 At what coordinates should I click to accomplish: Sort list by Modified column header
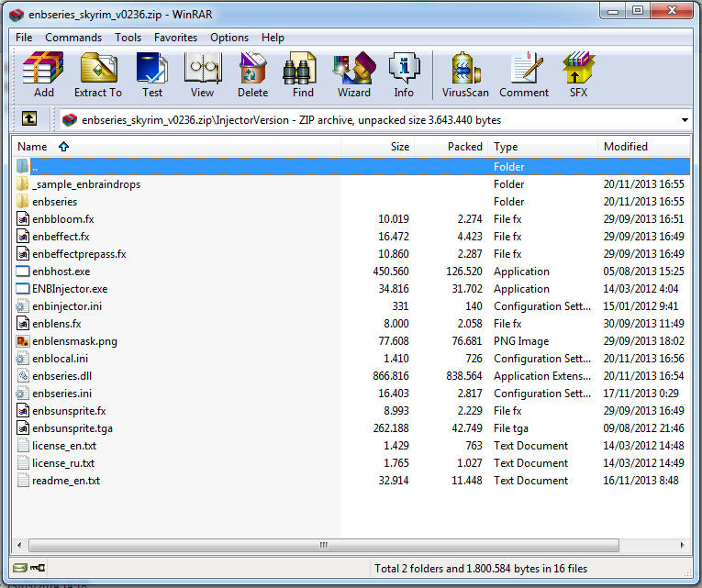626,147
